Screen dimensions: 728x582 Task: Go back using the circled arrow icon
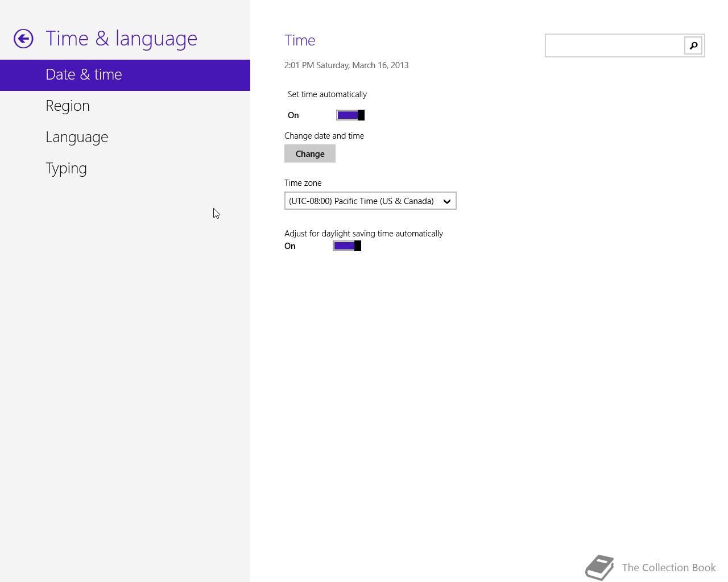[23, 39]
